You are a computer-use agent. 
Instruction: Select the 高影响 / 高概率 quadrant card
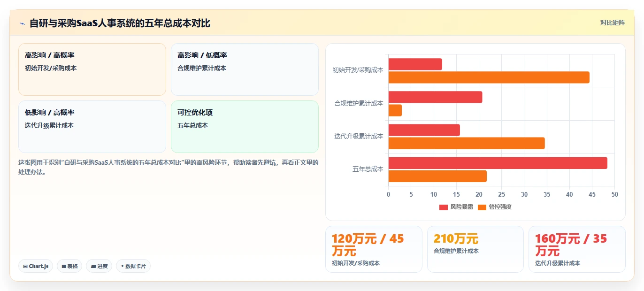(92, 69)
